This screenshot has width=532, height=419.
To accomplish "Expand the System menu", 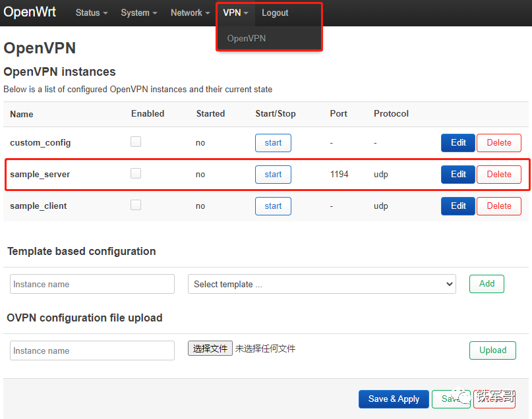I will tap(138, 13).
